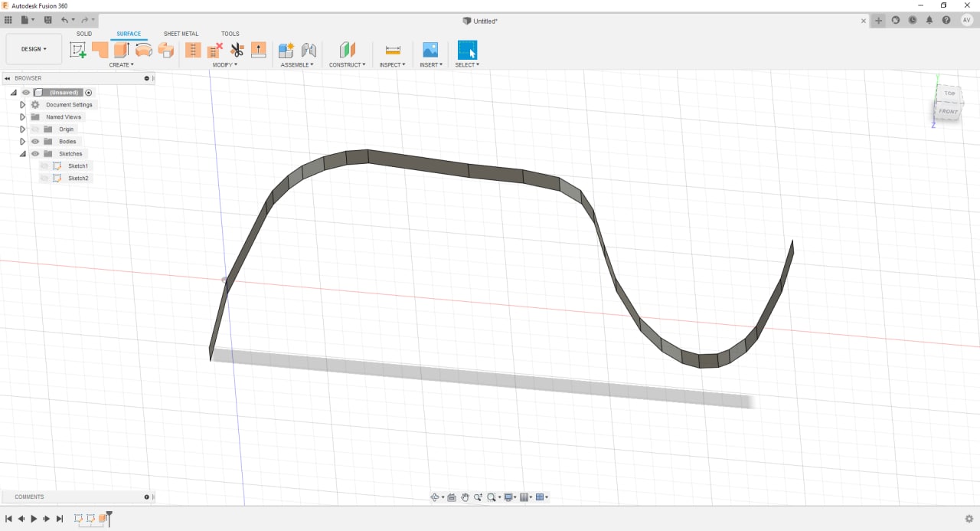This screenshot has width=980, height=531.
Task: Expand the Origin folder node
Action: point(23,129)
